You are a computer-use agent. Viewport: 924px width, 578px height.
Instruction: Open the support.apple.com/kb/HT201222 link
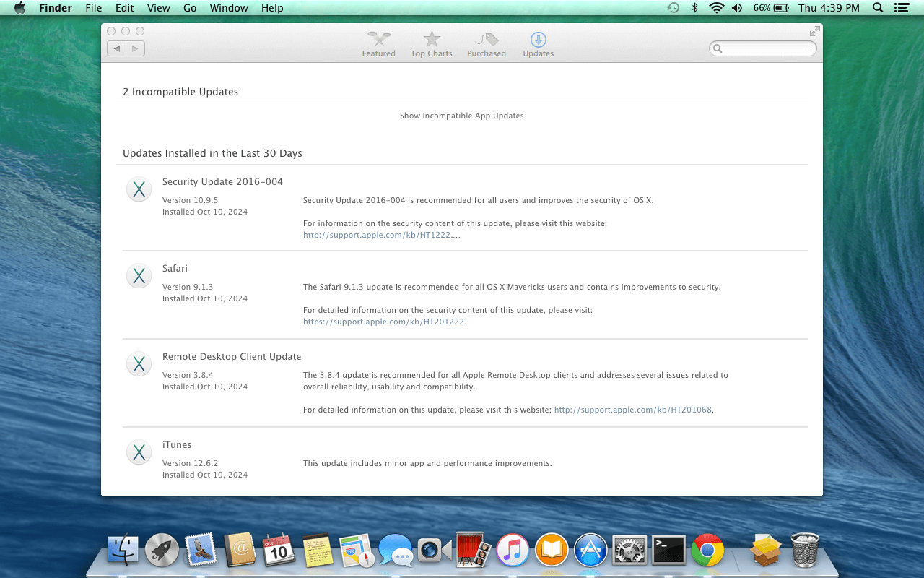384,322
